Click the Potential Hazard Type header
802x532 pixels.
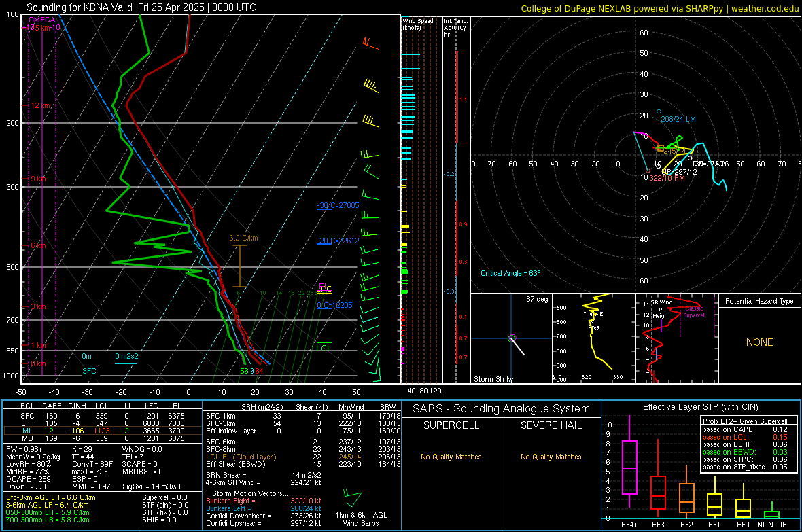pos(759,301)
